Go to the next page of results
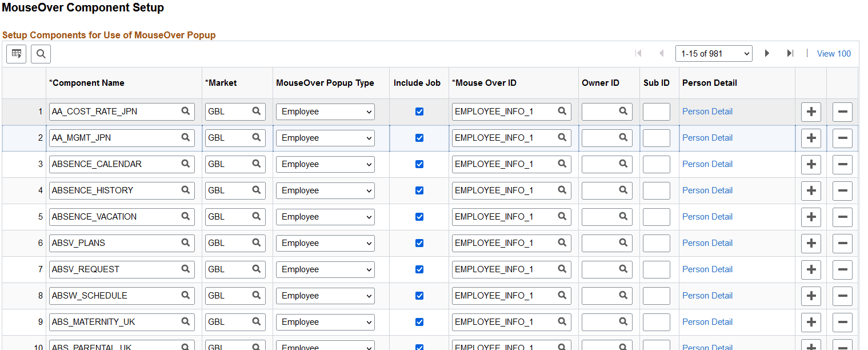The height and width of the screenshot is (350, 868). click(767, 53)
